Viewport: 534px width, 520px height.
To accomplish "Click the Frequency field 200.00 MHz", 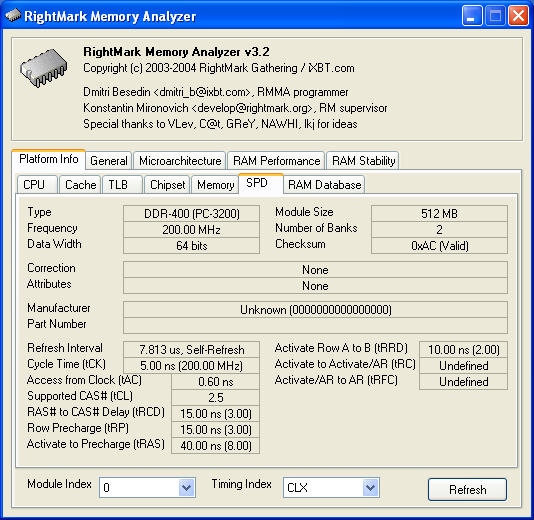I will click(191, 230).
